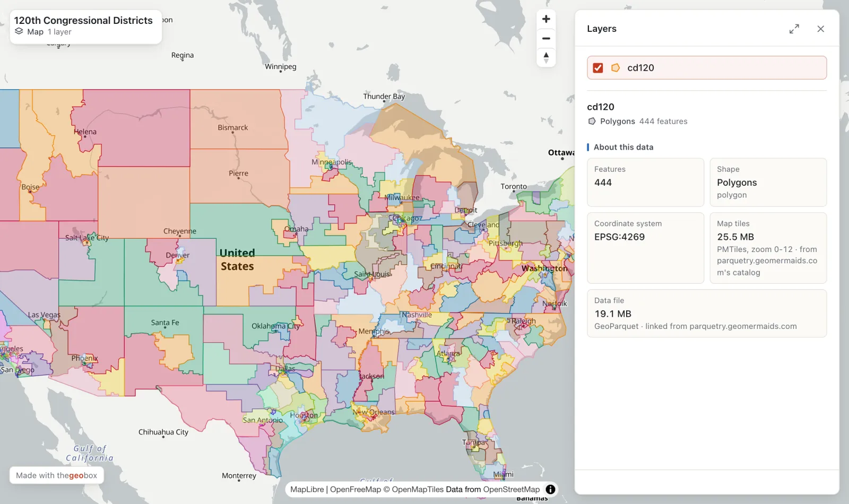Reset map bearing with compass button
This screenshot has height=504, width=849.
546,57
